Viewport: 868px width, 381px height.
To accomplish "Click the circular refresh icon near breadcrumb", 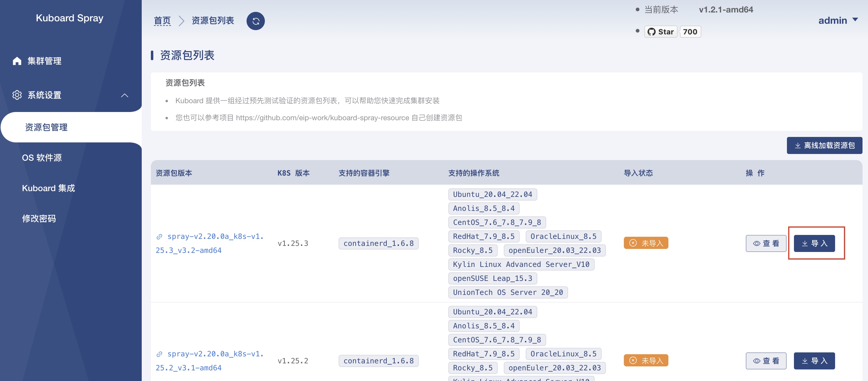I will click(x=255, y=21).
